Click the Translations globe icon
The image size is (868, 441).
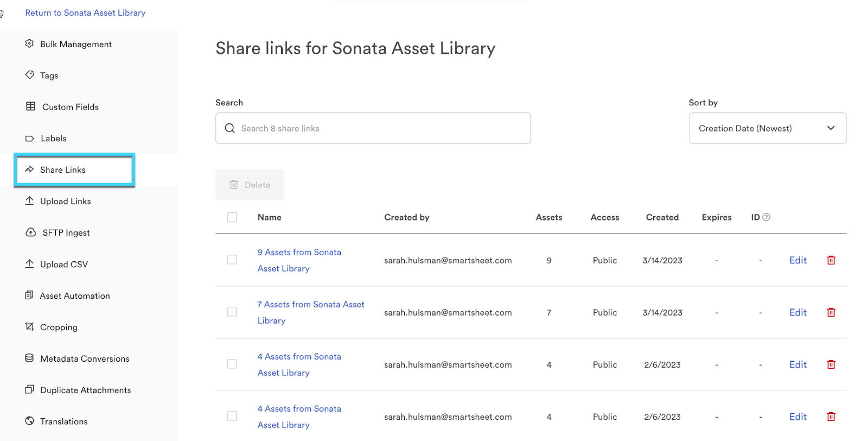pos(30,421)
